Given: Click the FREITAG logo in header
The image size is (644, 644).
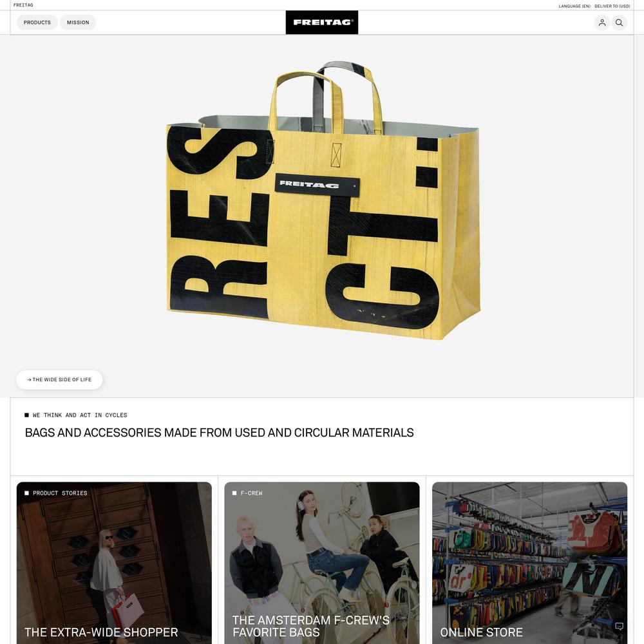Looking at the screenshot, I should [x=321, y=22].
